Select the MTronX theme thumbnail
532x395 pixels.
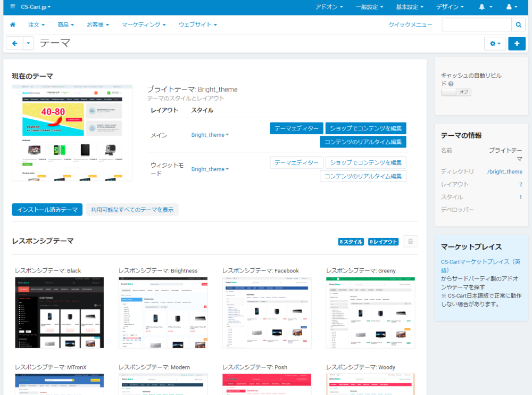click(x=60, y=384)
